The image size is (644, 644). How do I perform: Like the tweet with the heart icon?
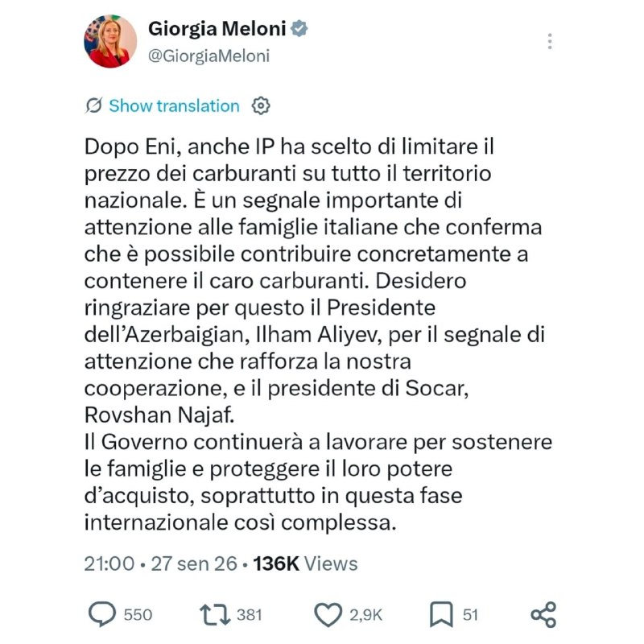328,615
